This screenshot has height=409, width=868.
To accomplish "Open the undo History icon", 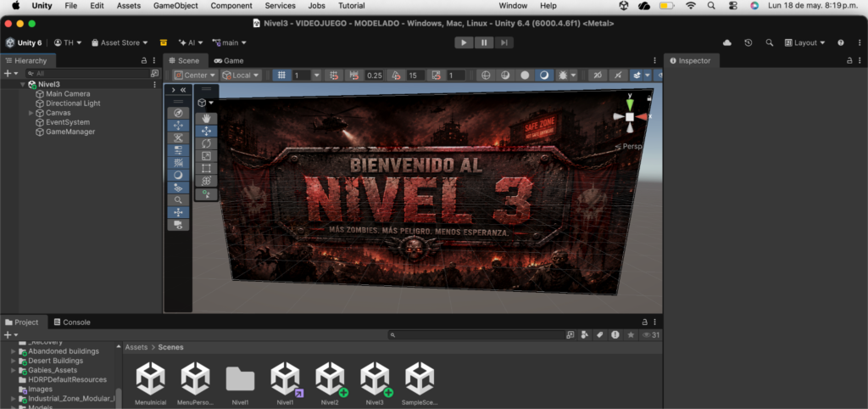I will pyautogui.click(x=748, y=42).
